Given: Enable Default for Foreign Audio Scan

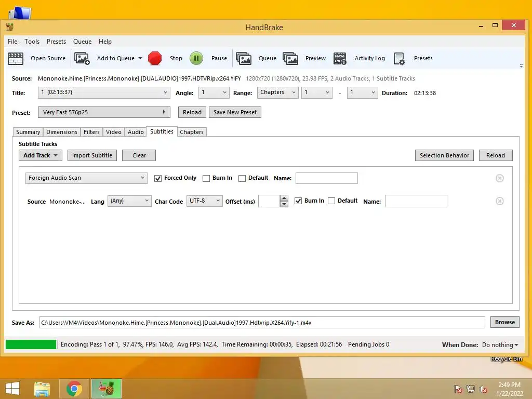Looking at the screenshot, I should click(x=242, y=179).
